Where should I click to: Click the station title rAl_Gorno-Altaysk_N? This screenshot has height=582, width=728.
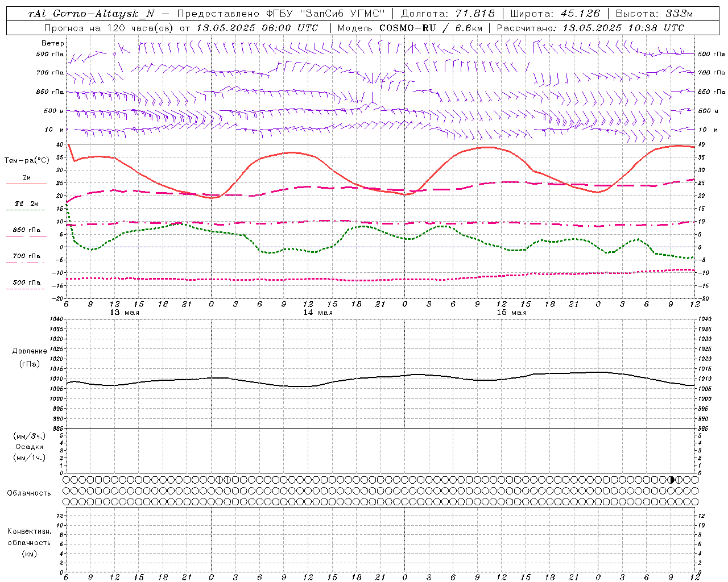pyautogui.click(x=92, y=14)
